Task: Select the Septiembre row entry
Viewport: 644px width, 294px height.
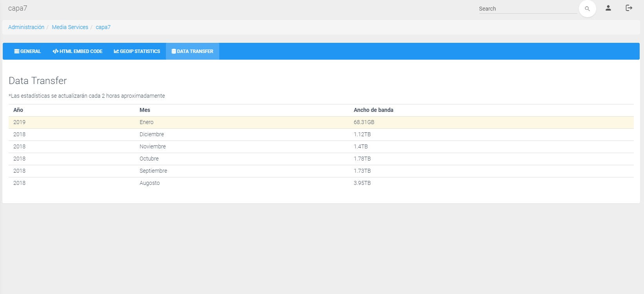Action: [153, 171]
